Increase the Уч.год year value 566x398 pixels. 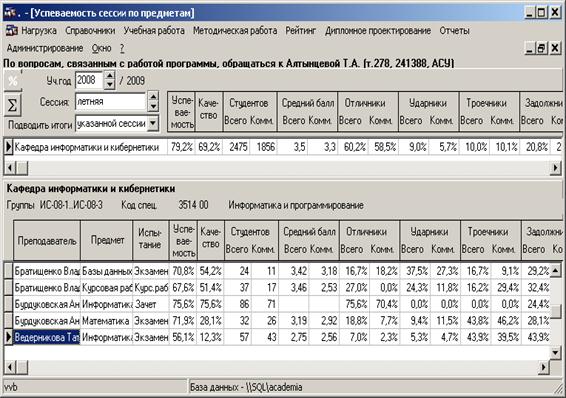109,76
